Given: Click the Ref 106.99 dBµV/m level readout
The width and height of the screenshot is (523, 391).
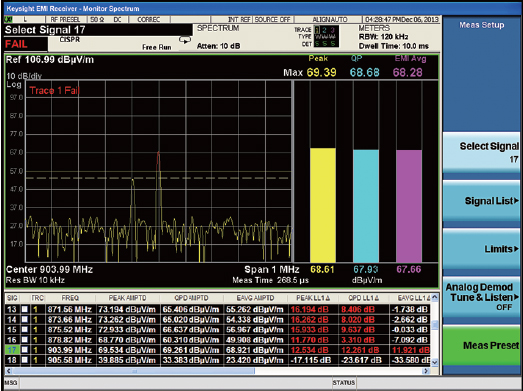Looking at the screenshot, I should pyautogui.click(x=50, y=60).
